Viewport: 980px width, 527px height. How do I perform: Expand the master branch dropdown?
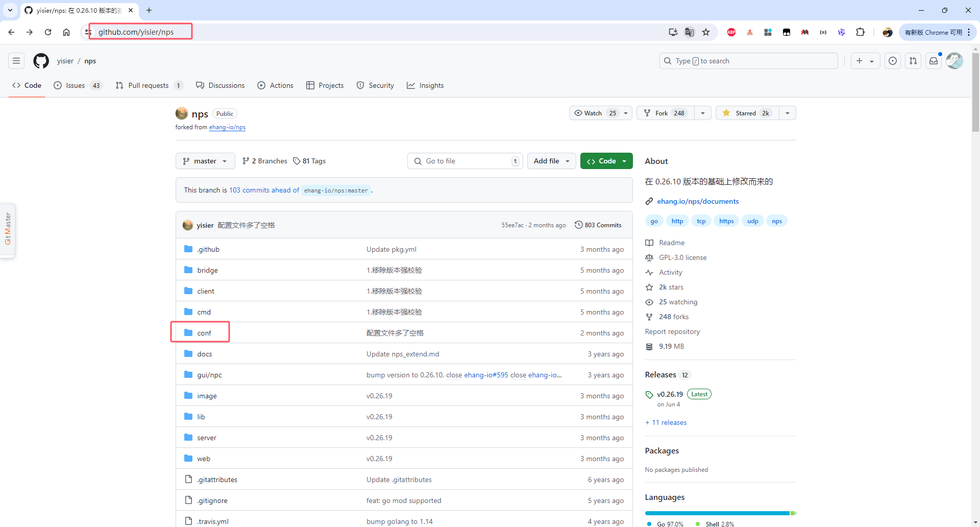click(205, 161)
